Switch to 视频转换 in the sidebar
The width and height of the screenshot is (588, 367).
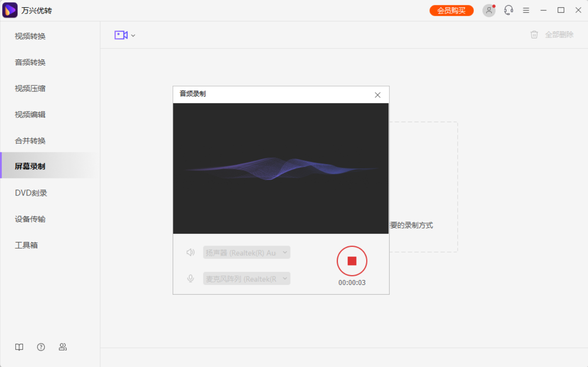30,36
